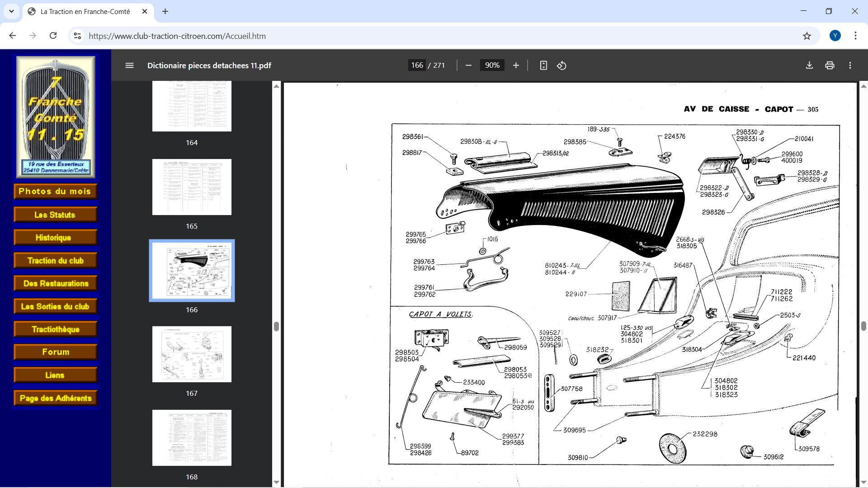Image resolution: width=868 pixels, height=488 pixels.
Task: Open the PDF viewer more actions menu
Action: pyautogui.click(x=850, y=66)
